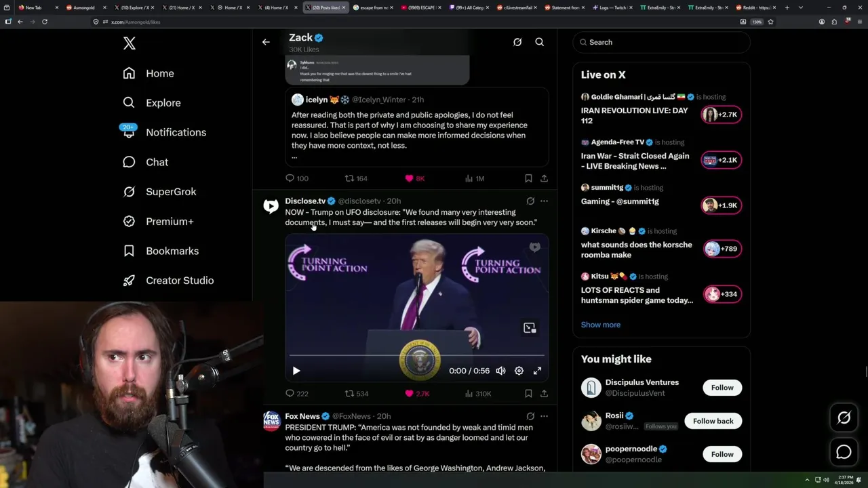Open the Firefox application hamburger menu
The width and height of the screenshot is (868, 488).
(859, 22)
